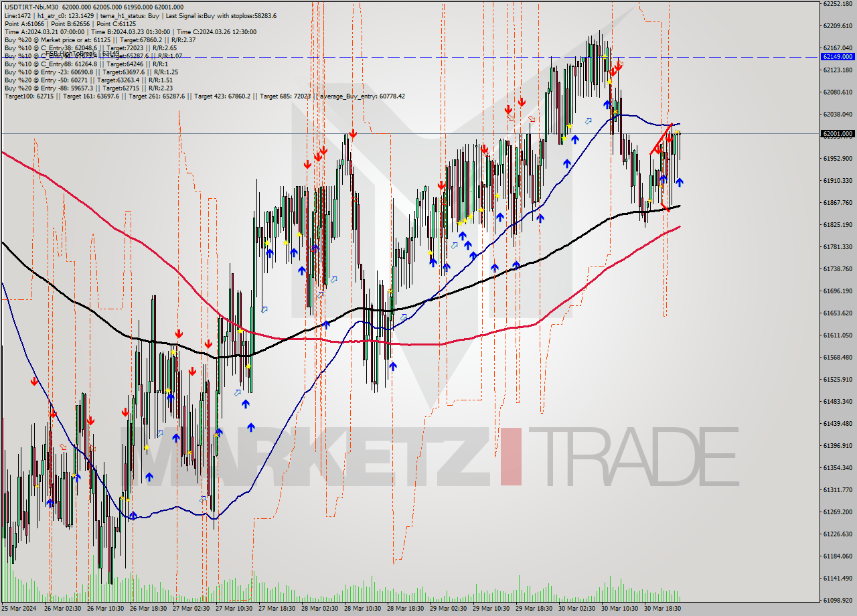The width and height of the screenshot is (857, 616).
Task: Click the '26 Mar 10:30' time label
Action: pos(106,609)
